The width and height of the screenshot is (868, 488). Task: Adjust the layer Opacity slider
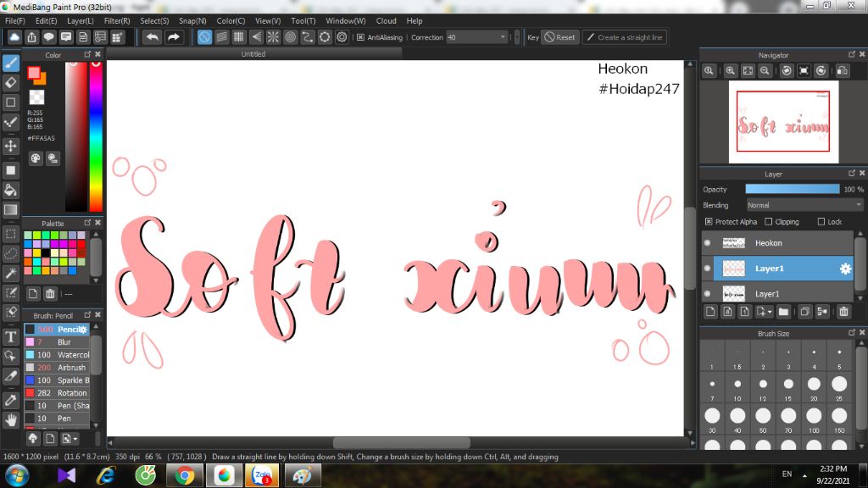click(x=793, y=189)
